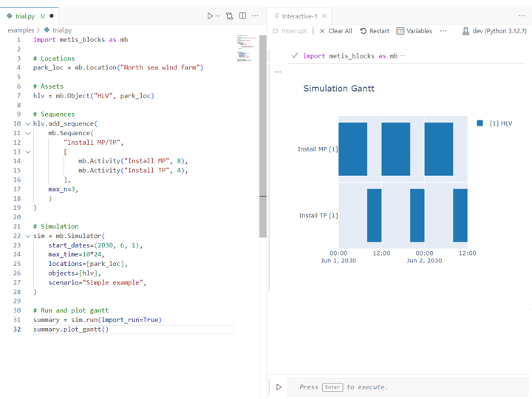Click second Install TP Gantt bar
This screenshot has width=532, height=399.
[x=417, y=216]
